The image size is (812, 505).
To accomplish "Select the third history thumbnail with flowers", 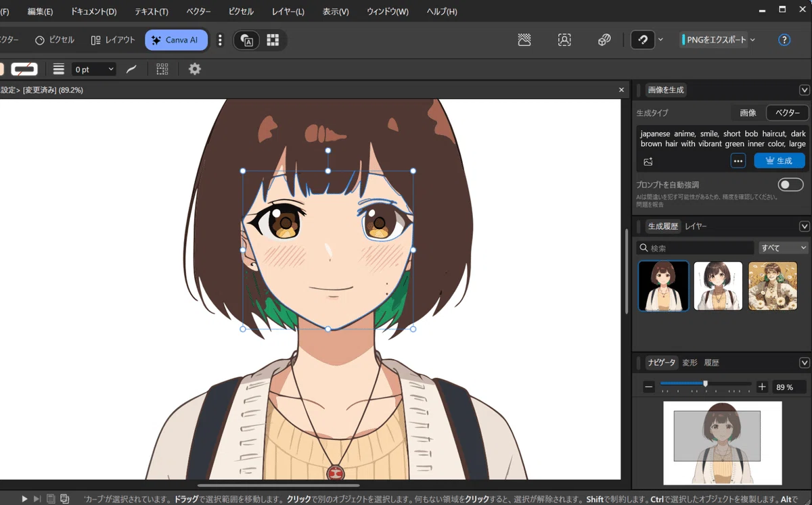I will 773,286.
